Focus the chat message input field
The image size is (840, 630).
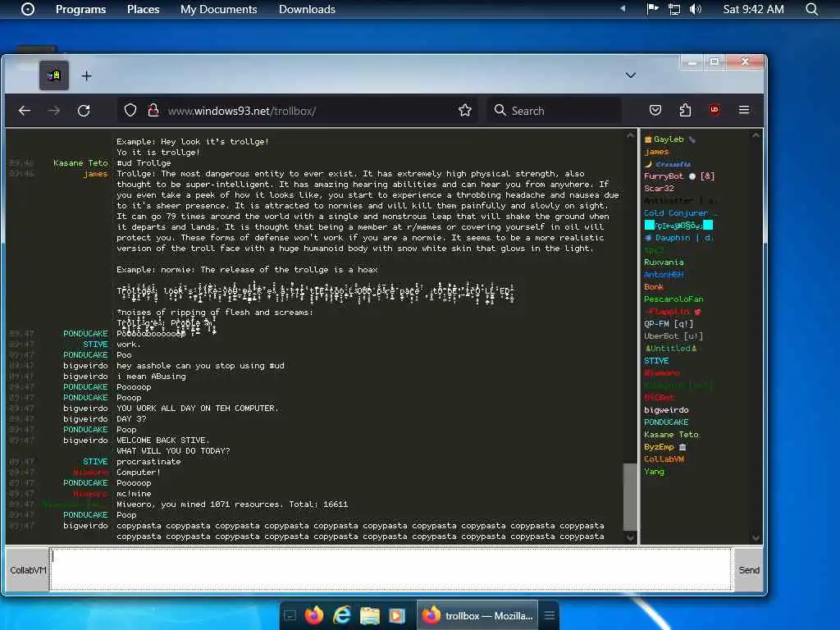click(x=390, y=569)
